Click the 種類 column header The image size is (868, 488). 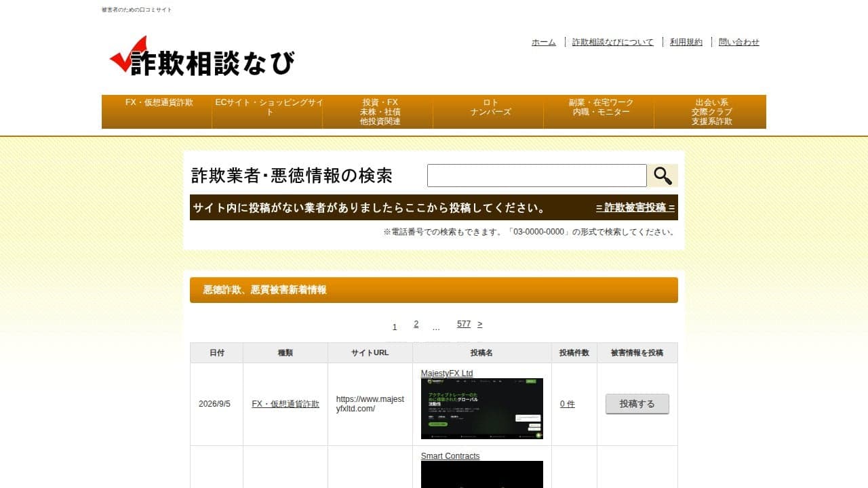point(285,353)
